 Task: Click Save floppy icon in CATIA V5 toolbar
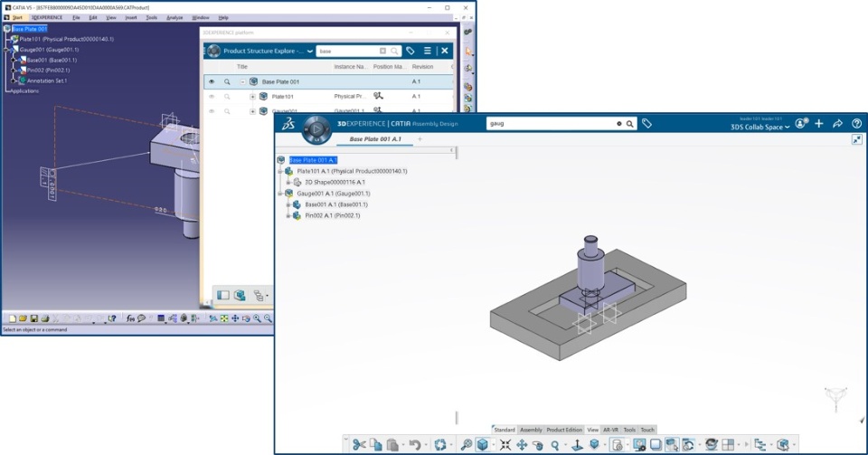pos(33,318)
